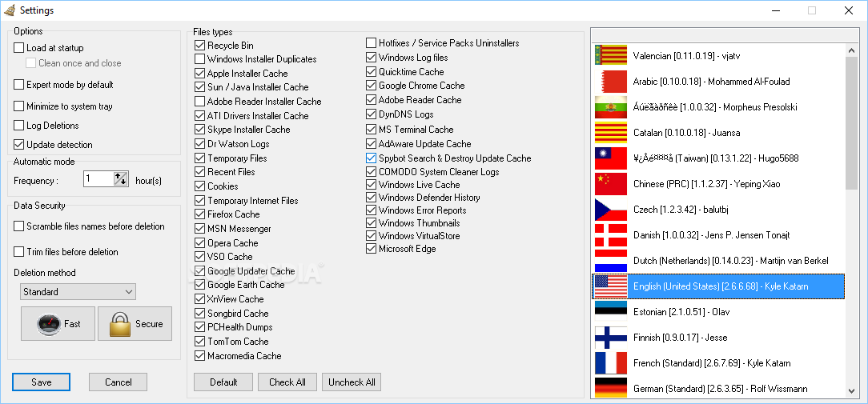Click the Czech flag icon
The height and width of the screenshot is (404, 868).
pyautogui.click(x=611, y=210)
